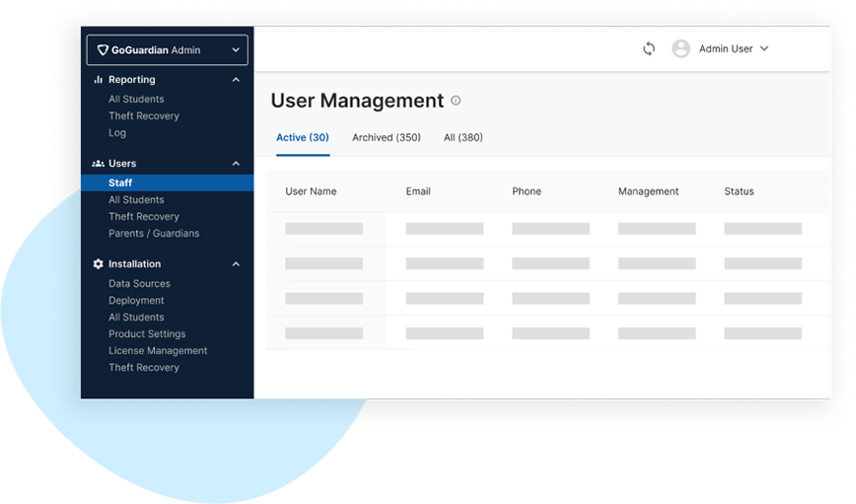
Task: Switch to the Active (30) tab
Action: tap(303, 138)
